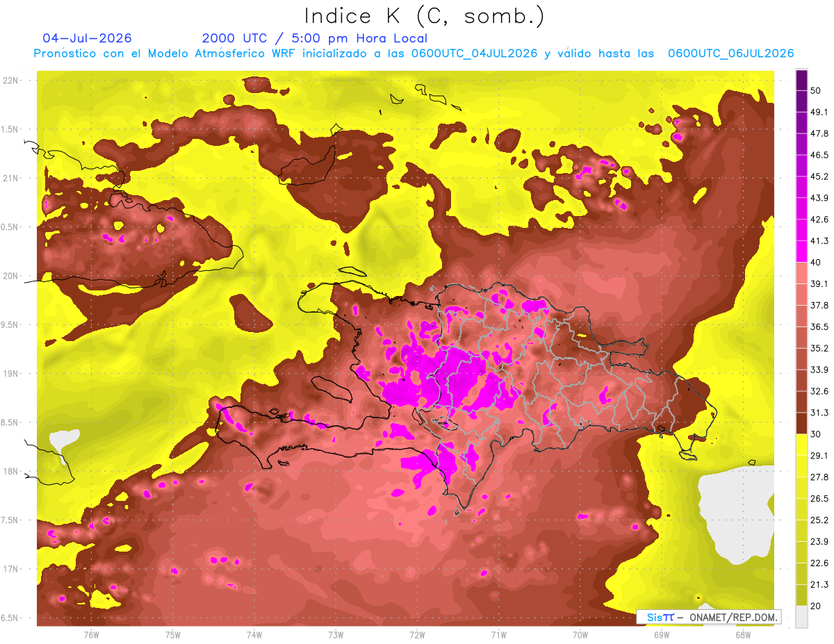Click the colorbar value "36.5"
Viewport: 834px width, 644px height.
pyautogui.click(x=819, y=327)
